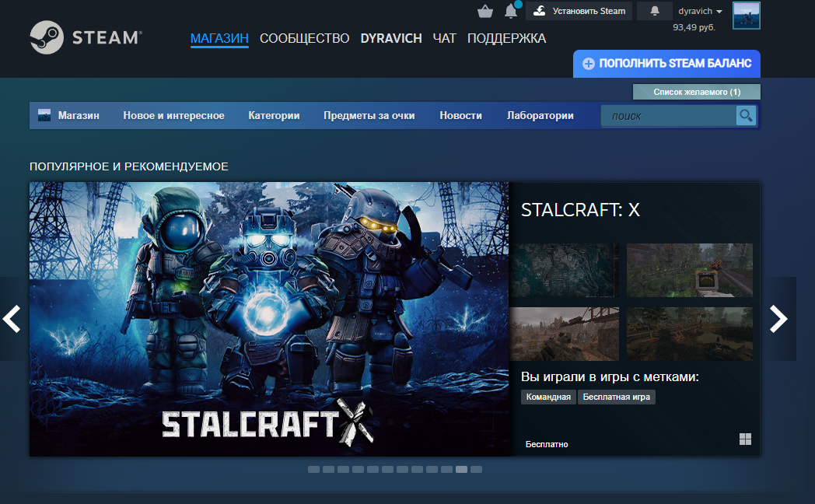Screen dimensions: 815x504
Task: Click the Steam logo in the header
Action: tap(86, 37)
